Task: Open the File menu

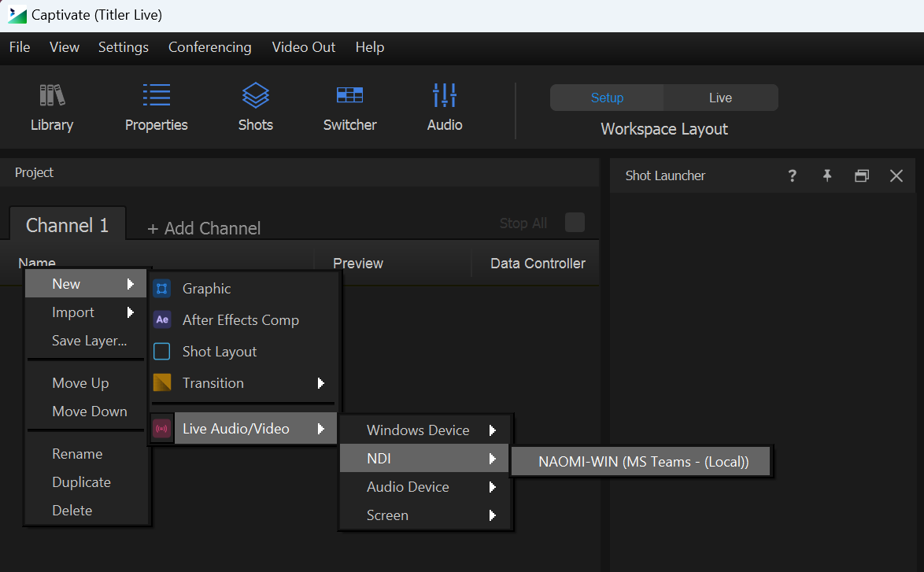Action: coord(20,47)
